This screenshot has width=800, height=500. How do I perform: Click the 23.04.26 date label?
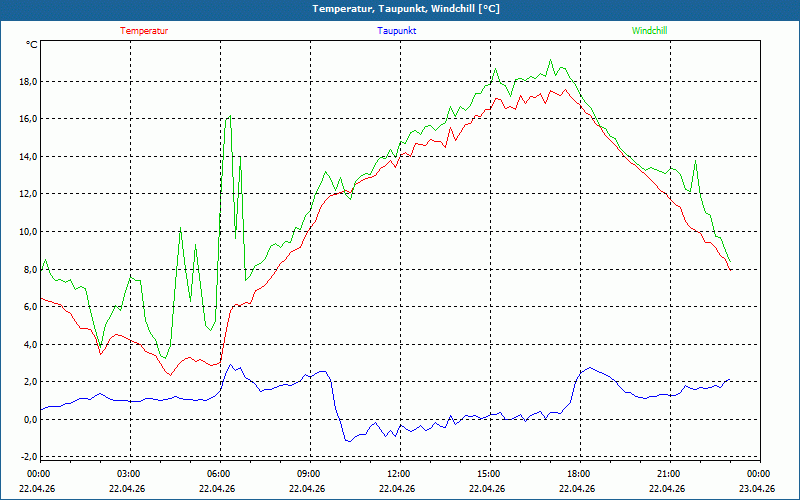point(757,489)
